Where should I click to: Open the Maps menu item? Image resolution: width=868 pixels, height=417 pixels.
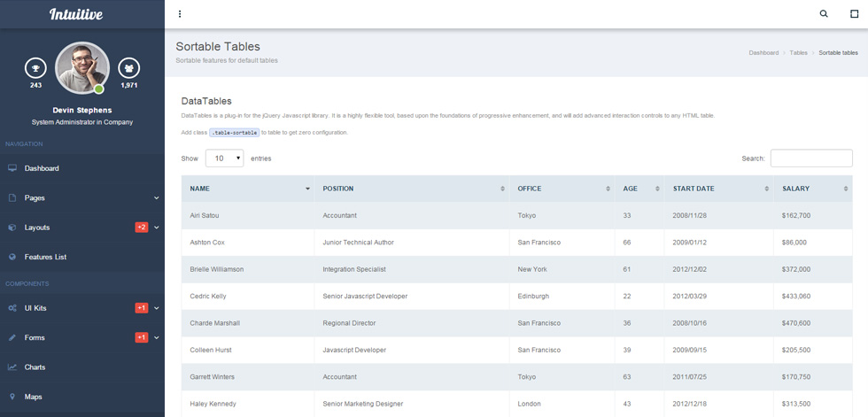point(81,398)
